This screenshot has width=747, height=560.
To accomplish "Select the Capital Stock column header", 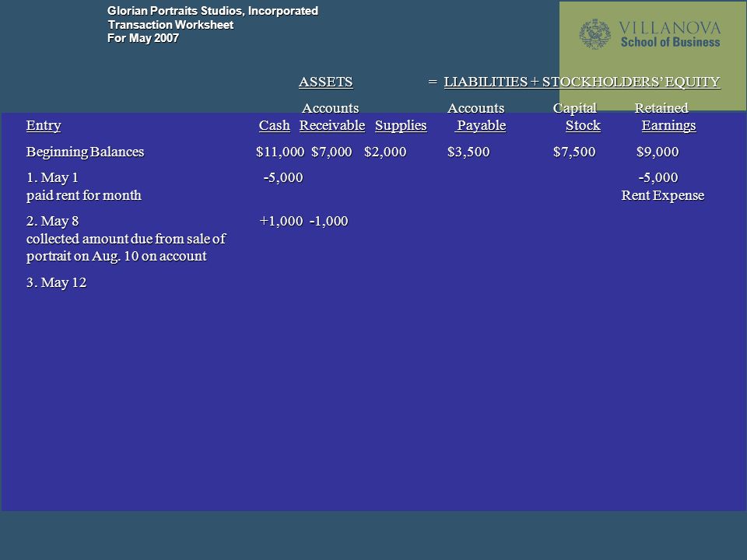I will [x=577, y=117].
